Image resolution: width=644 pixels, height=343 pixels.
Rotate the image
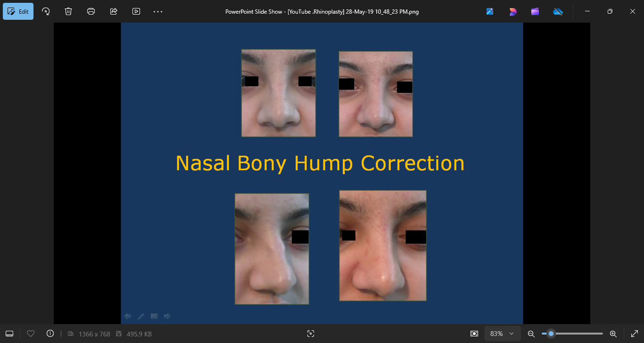point(46,11)
